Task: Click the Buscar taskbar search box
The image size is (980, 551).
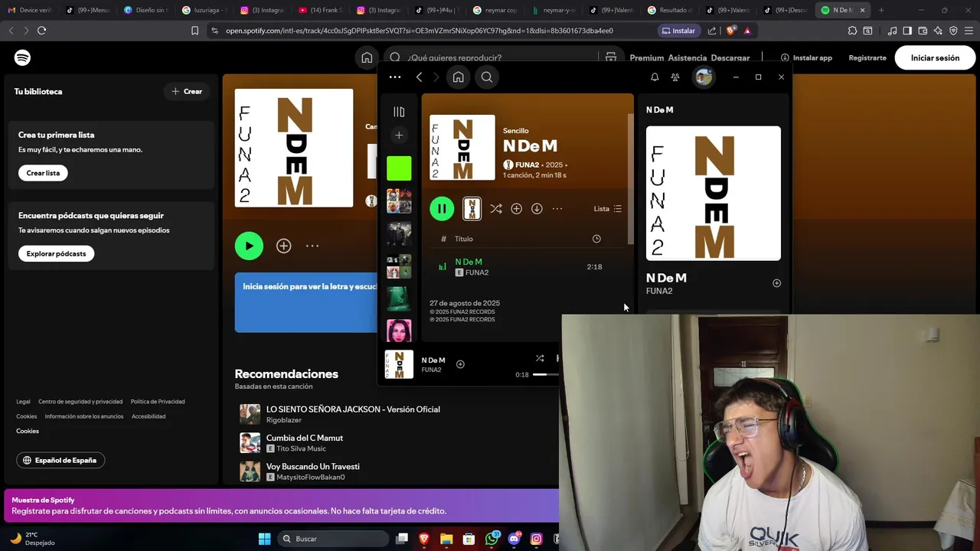Action: [332, 539]
